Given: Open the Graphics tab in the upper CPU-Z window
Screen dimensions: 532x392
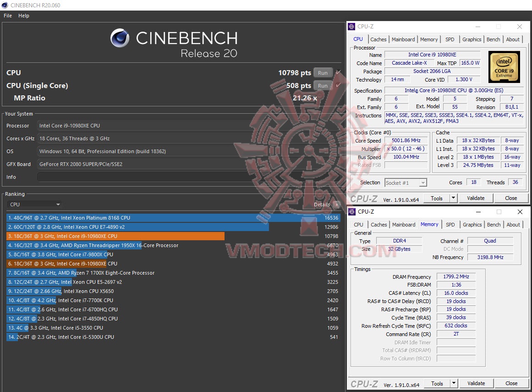Looking at the screenshot, I should pos(472,39).
